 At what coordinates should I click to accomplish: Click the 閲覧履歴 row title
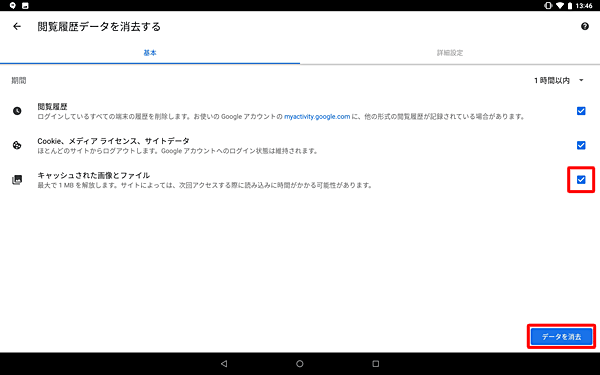click(x=52, y=107)
